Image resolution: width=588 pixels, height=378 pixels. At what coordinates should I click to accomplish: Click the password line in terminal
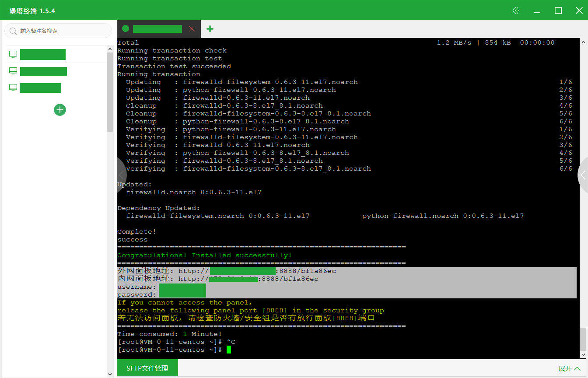pos(161,294)
